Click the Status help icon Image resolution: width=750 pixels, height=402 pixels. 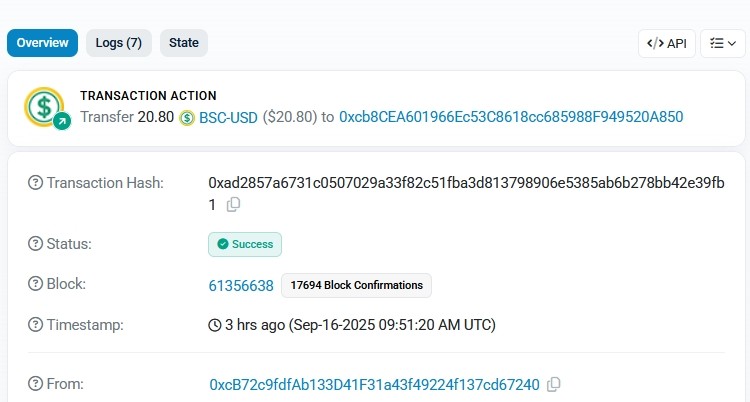coord(36,244)
